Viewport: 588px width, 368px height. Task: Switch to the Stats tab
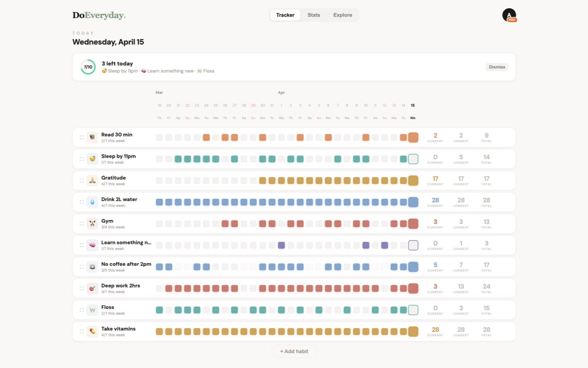coord(314,15)
